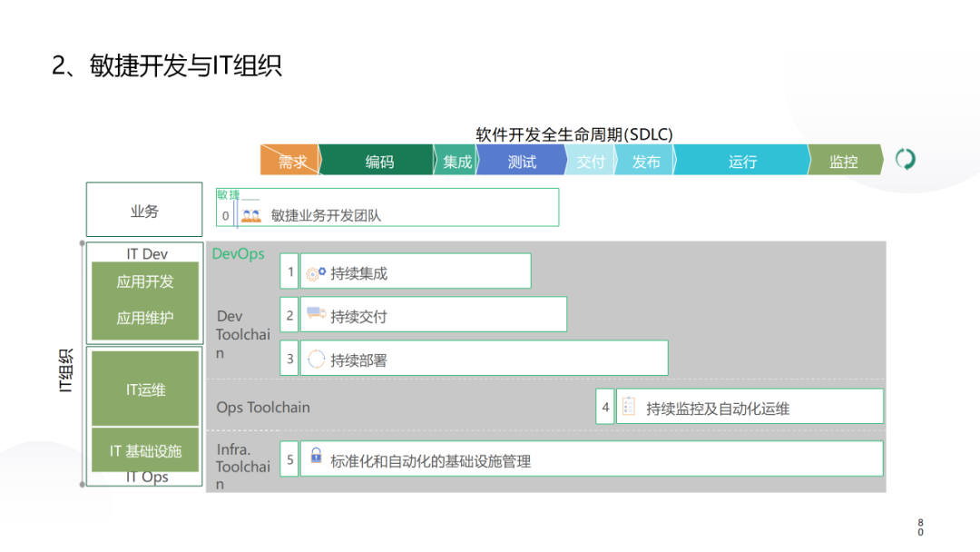Select the 交付 stage arrow
This screenshot has width=980, height=552.
[590, 160]
